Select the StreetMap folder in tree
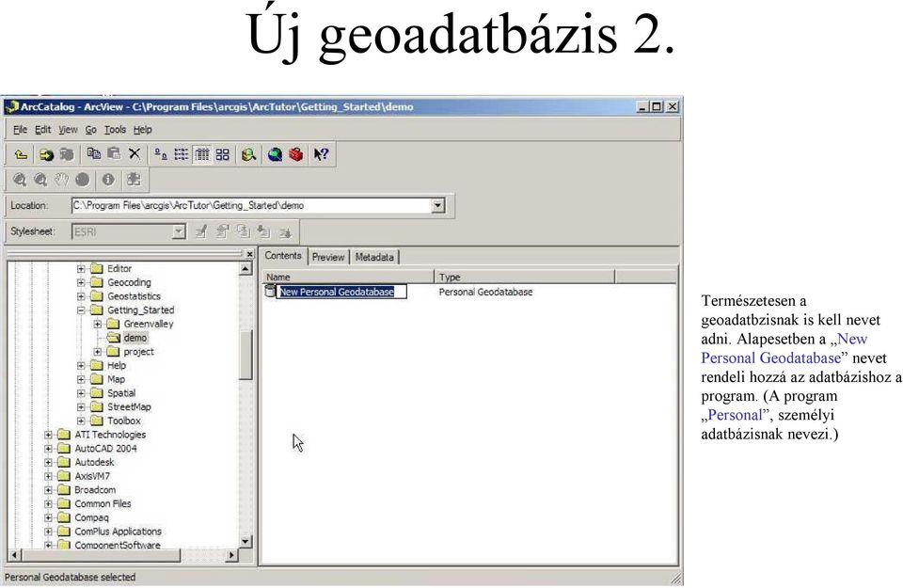This screenshot has width=903, height=588. pyautogui.click(x=129, y=407)
